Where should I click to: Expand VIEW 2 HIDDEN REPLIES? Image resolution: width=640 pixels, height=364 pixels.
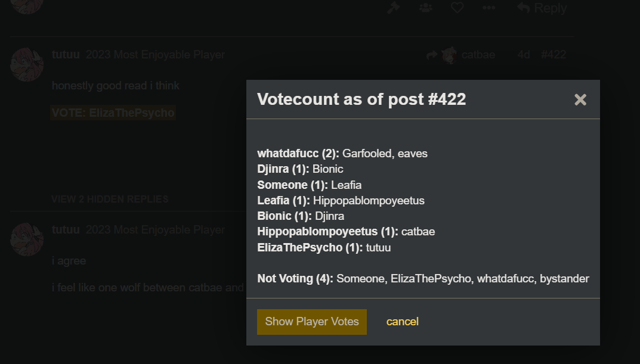[110, 200]
